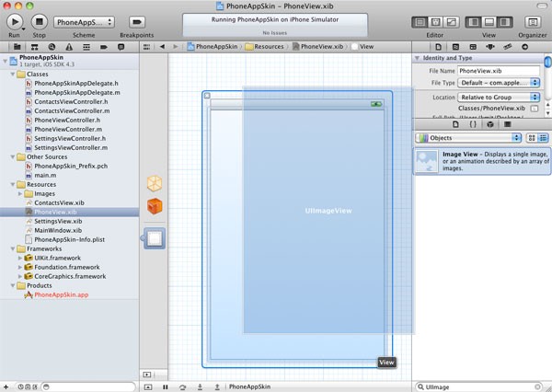Image resolution: width=552 pixels, height=392 pixels.
Task: Open the Location dropdown
Action: [499, 98]
